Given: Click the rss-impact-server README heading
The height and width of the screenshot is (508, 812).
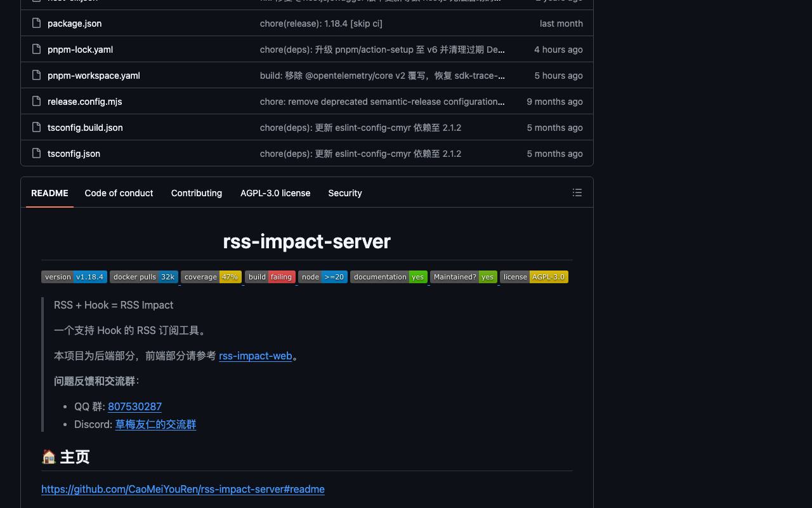Looking at the screenshot, I should (307, 241).
